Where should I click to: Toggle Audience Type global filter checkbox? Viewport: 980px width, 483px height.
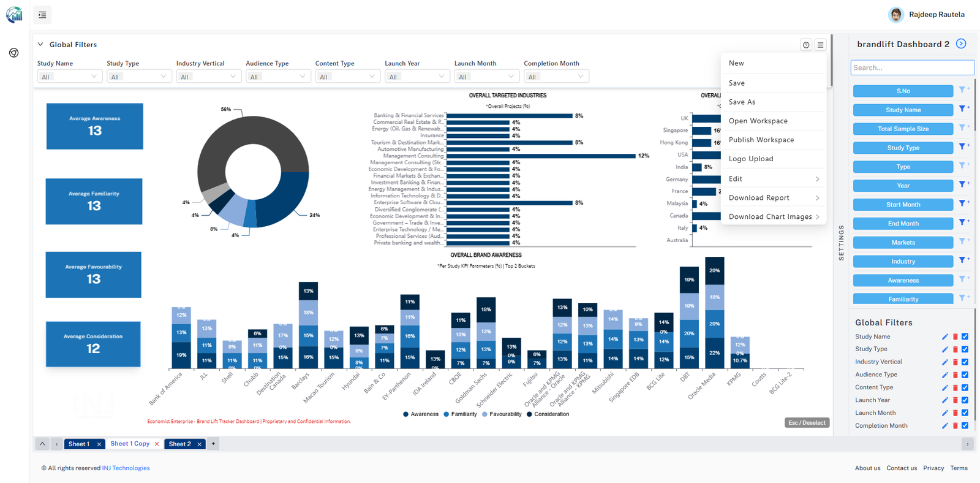click(965, 375)
